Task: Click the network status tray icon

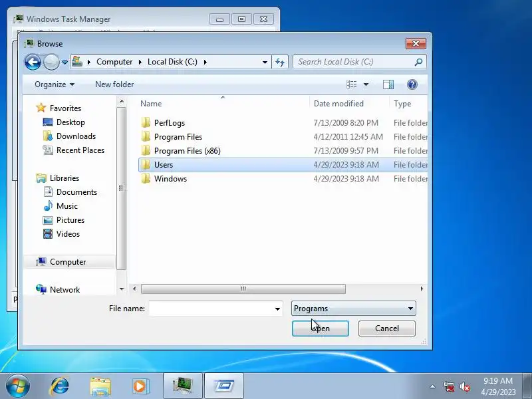Action: (448, 386)
